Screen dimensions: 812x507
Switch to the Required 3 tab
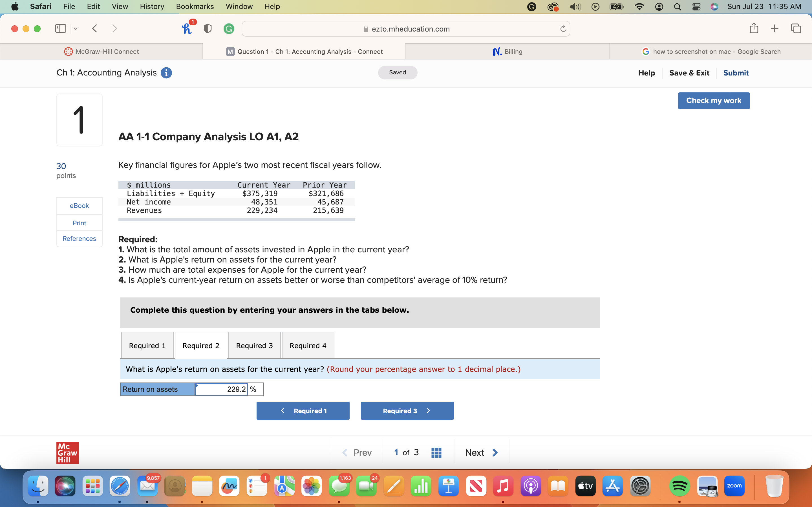tap(254, 345)
